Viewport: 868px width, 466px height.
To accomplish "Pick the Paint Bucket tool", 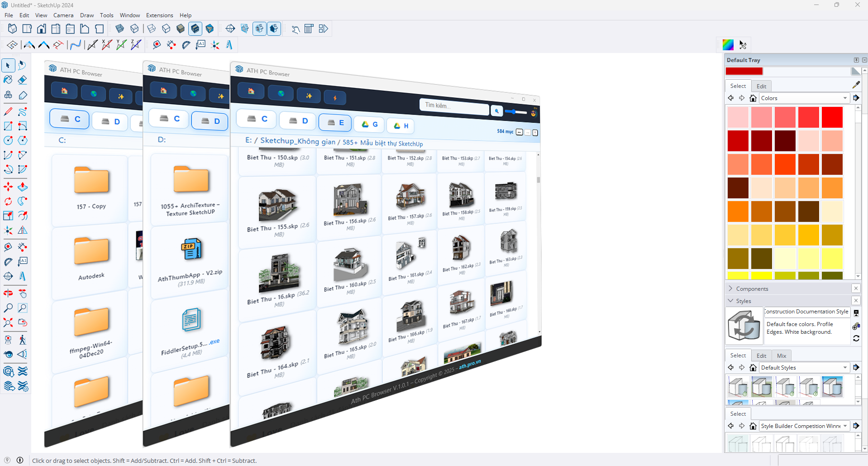I will click(8, 80).
